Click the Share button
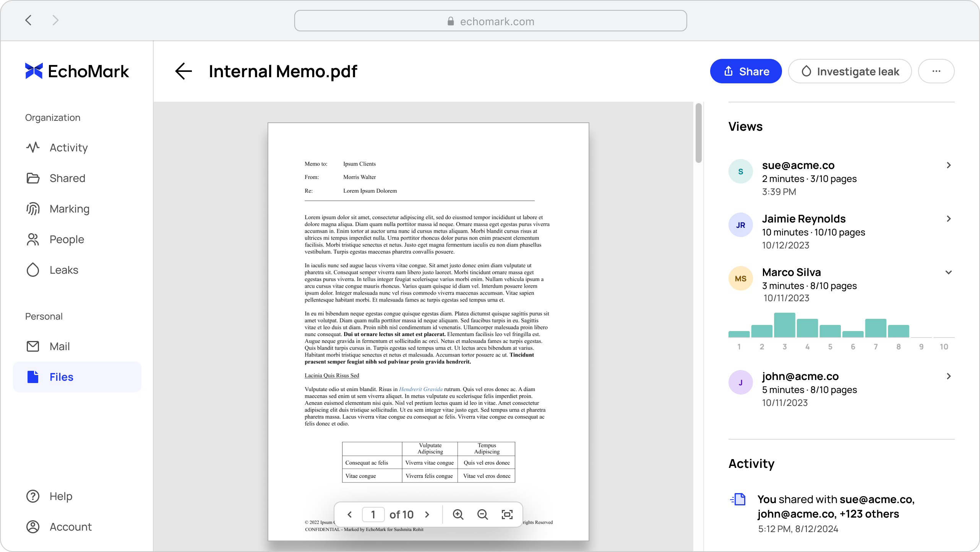This screenshot has height=552, width=980. click(746, 71)
